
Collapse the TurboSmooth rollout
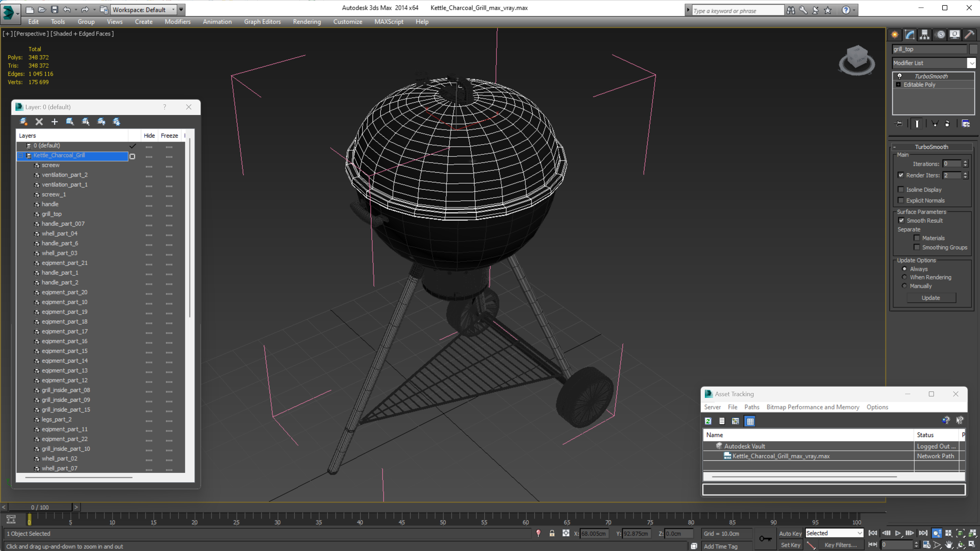[x=894, y=147]
